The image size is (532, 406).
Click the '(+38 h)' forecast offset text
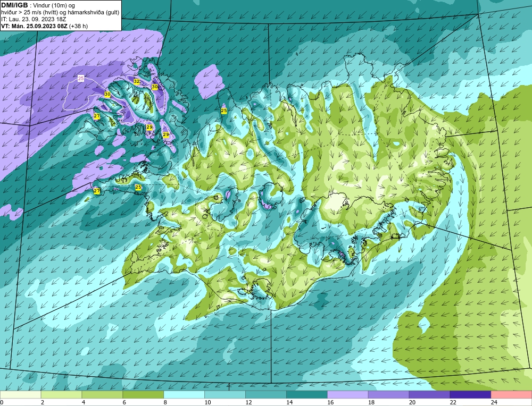(x=78, y=26)
